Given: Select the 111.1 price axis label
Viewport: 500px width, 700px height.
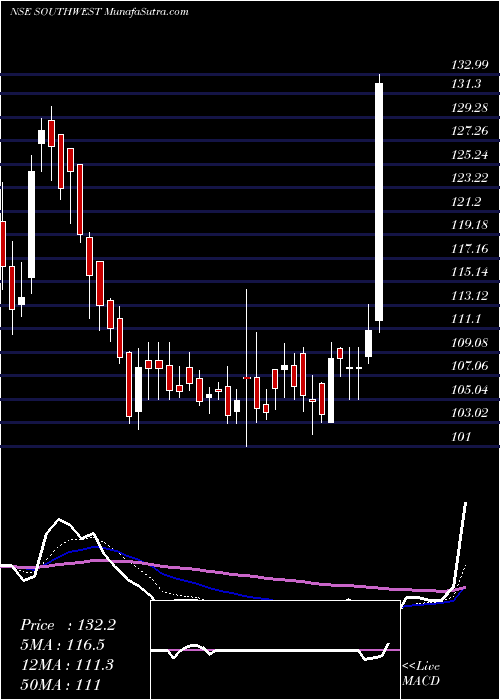Looking at the screenshot, I should [x=467, y=319].
